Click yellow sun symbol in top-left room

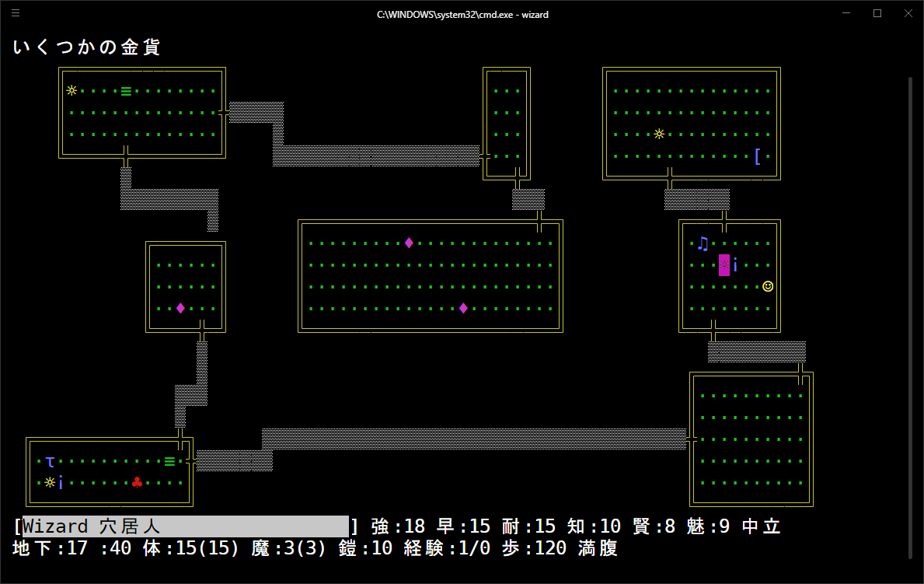[x=72, y=90]
